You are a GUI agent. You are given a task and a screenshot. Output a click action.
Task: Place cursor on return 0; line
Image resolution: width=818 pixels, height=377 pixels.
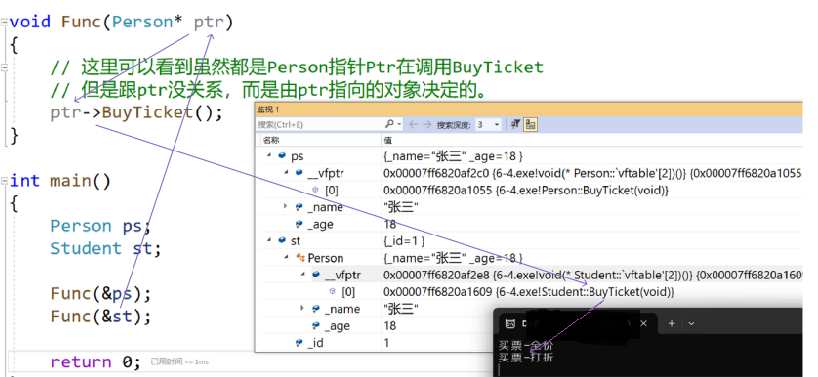pos(95,362)
